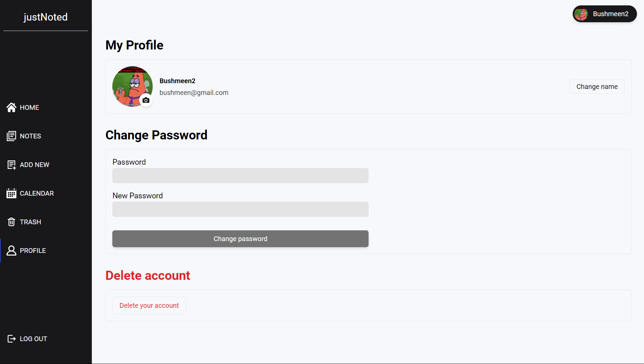Click the Calendar grid icon
The height and width of the screenshot is (364, 644).
(x=11, y=193)
